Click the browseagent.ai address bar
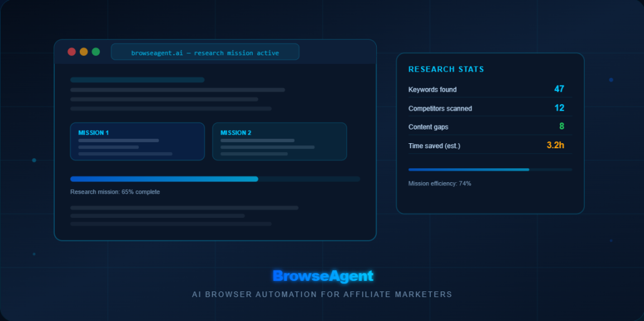 (x=205, y=52)
